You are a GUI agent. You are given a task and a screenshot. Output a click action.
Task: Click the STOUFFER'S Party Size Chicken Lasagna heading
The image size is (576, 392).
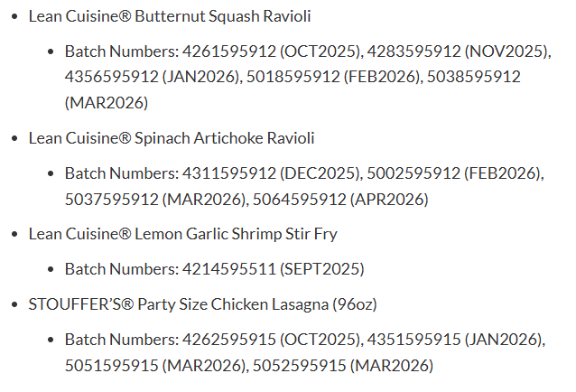203,304
